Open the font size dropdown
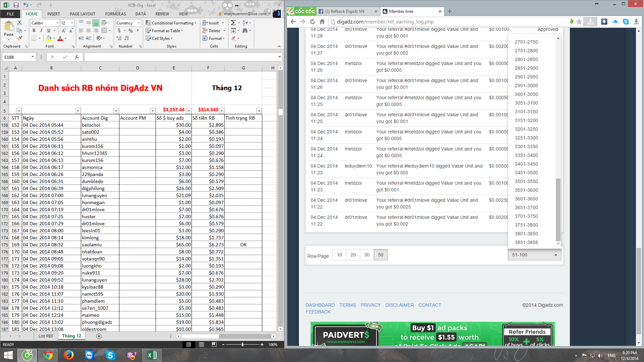The width and height of the screenshot is (644, 362). (72, 23)
